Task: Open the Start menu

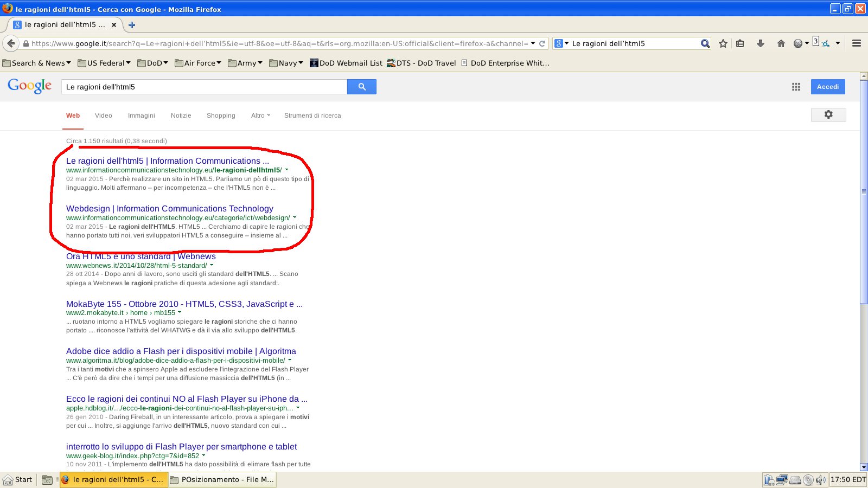Action: pyautogui.click(x=18, y=480)
